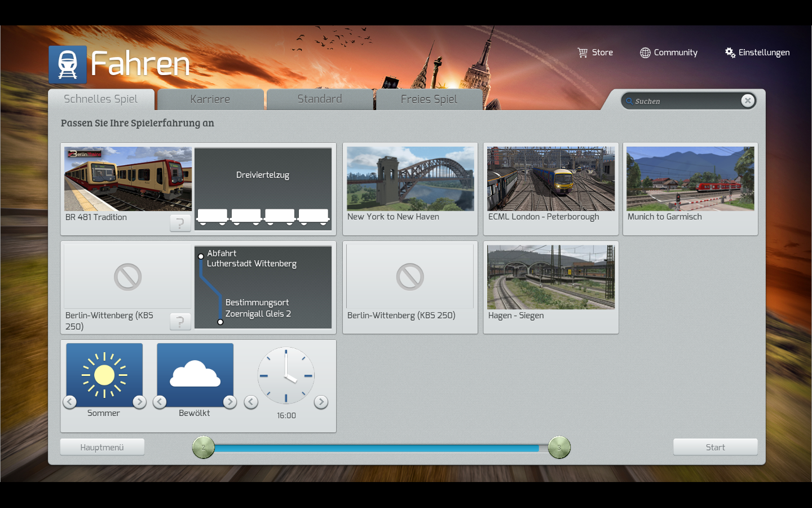The image size is (812, 508).
Task: Click the Dreiviertelzug consist panel
Action: click(x=263, y=189)
